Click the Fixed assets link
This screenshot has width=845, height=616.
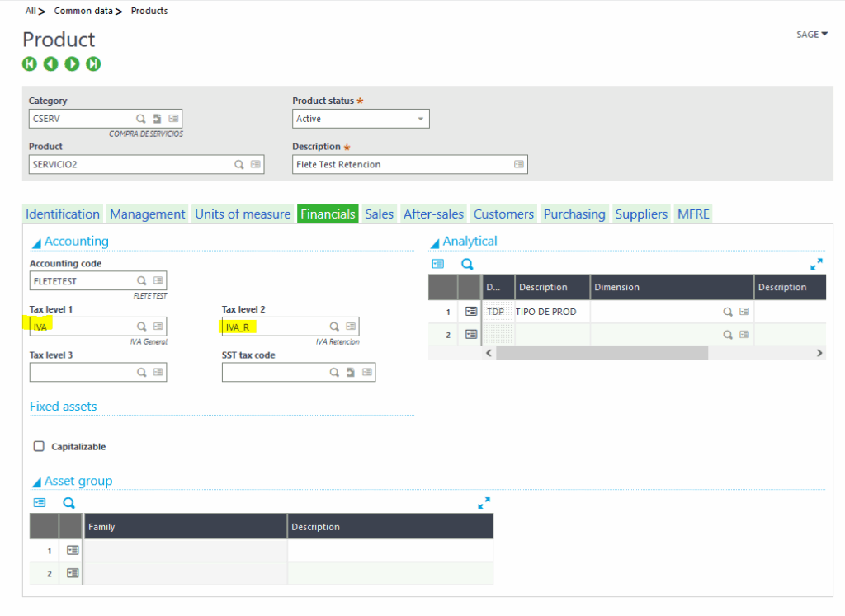coord(64,406)
